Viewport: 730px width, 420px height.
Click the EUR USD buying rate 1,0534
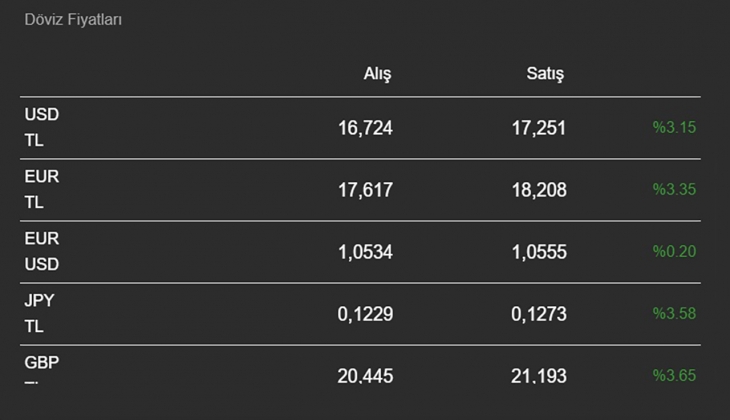pos(365,252)
